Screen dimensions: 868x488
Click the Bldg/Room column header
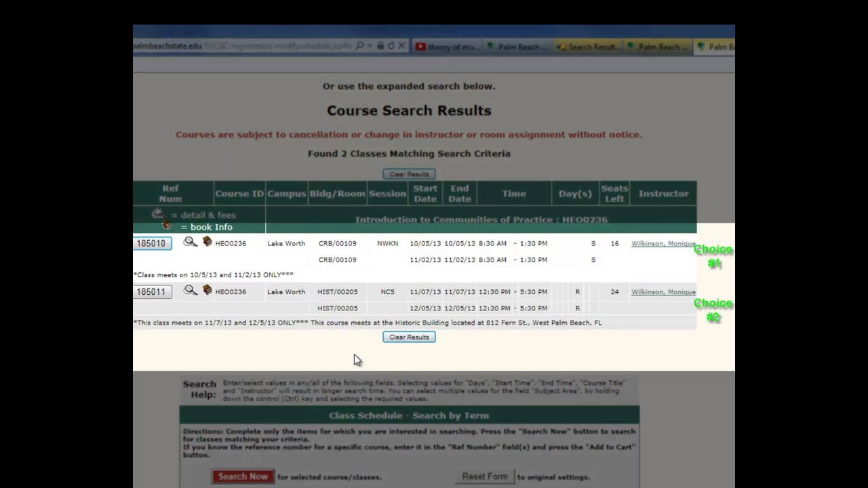pos(337,193)
